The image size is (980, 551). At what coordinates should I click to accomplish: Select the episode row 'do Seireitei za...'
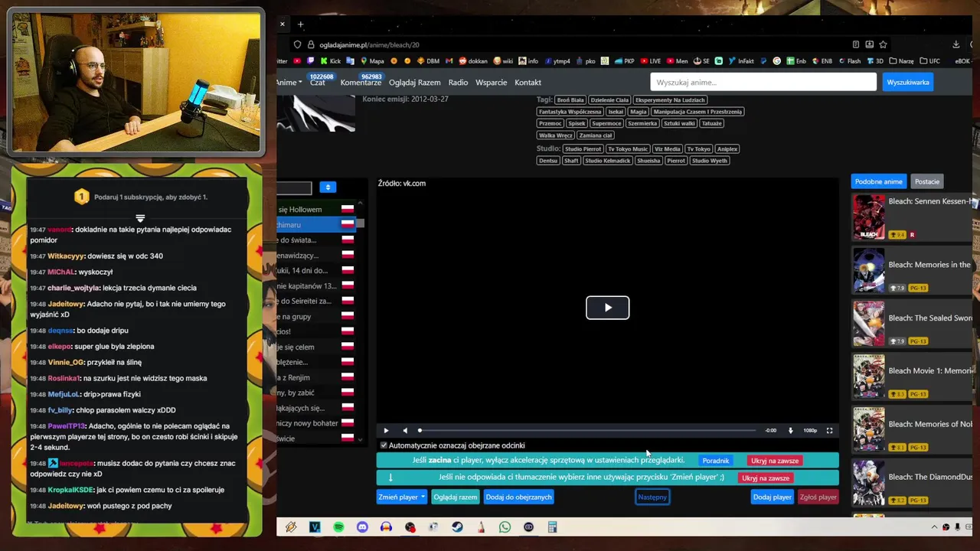pos(316,301)
